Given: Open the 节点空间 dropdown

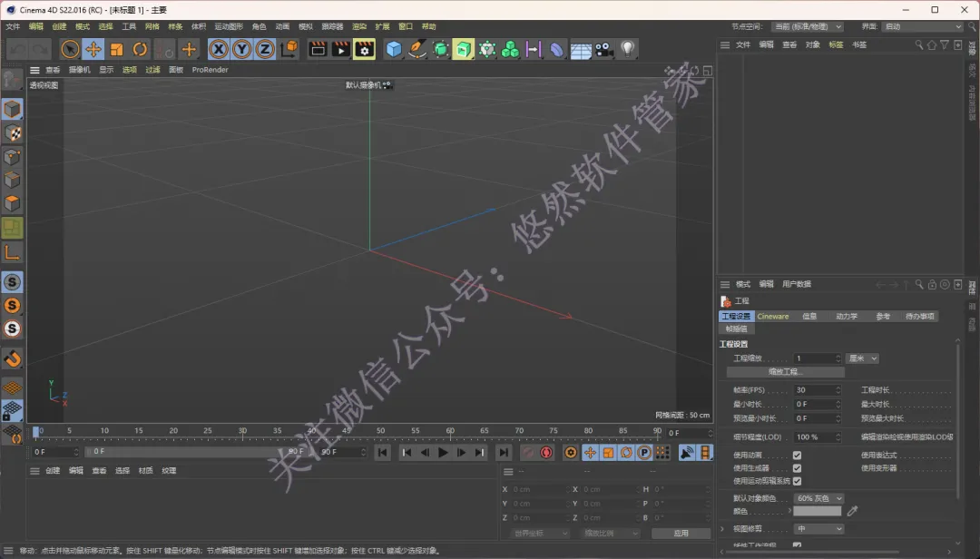Looking at the screenshot, I should [x=808, y=26].
